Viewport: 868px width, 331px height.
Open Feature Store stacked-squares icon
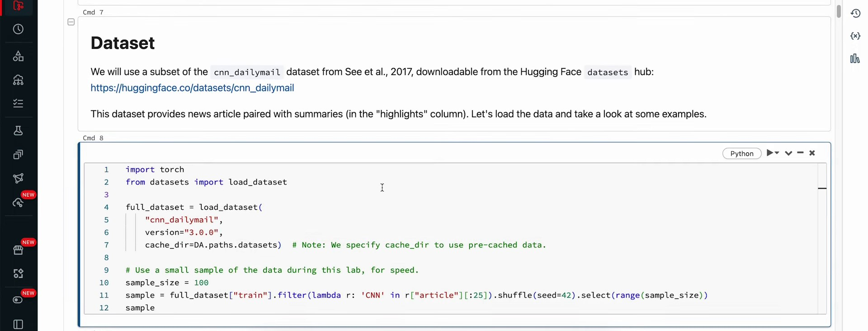(x=18, y=155)
